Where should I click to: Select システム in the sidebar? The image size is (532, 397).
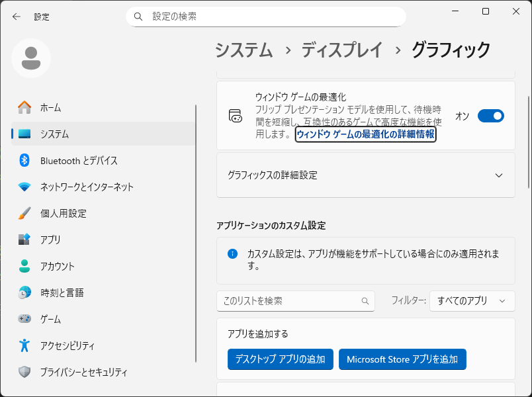pos(54,134)
